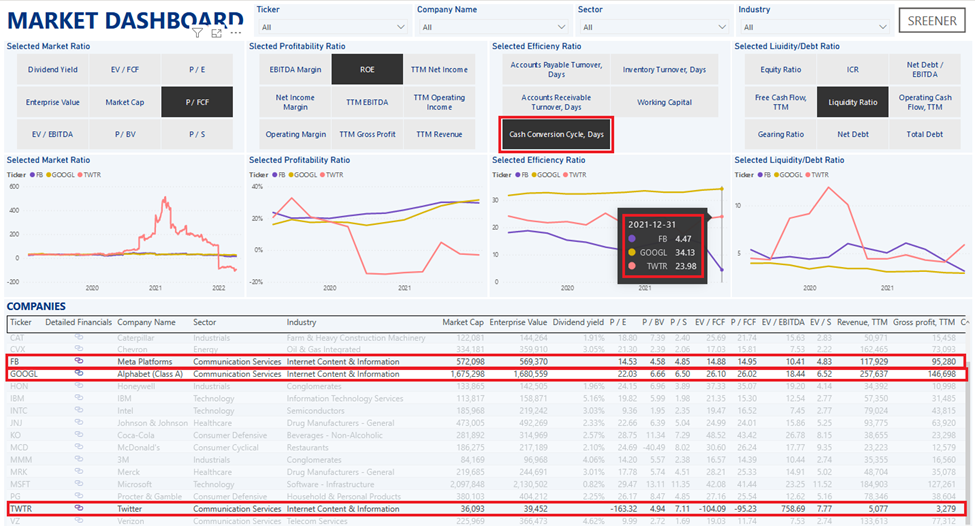This screenshot has height=526, width=975.
Task: Open Twitter's detailed financials link icon
Action: point(79,509)
